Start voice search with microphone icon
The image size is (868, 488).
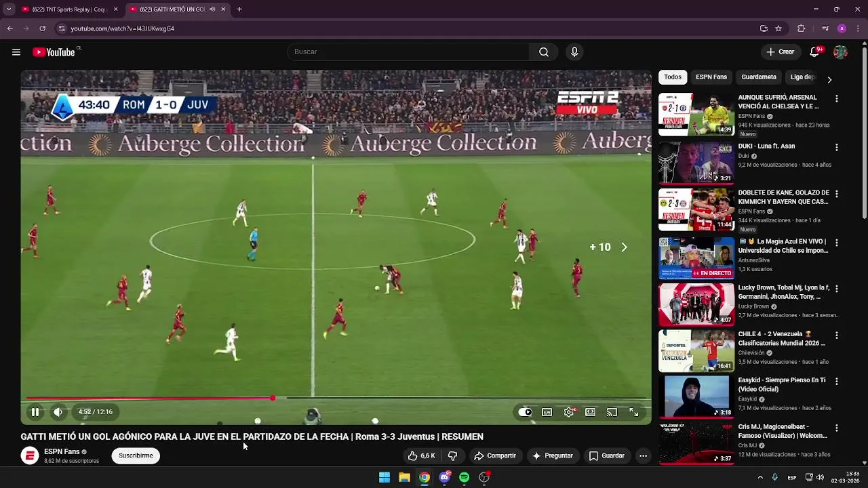click(574, 52)
